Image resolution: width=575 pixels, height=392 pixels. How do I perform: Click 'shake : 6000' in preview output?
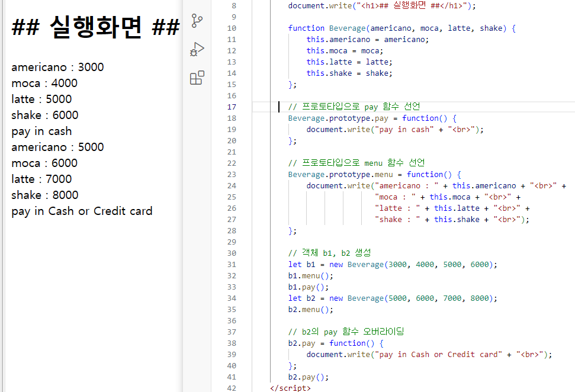[45, 115]
